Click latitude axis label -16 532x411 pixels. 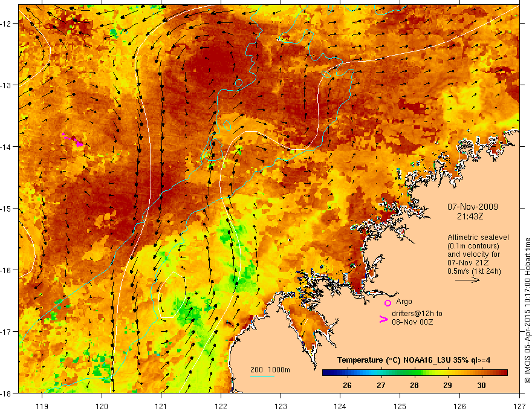[6, 270]
